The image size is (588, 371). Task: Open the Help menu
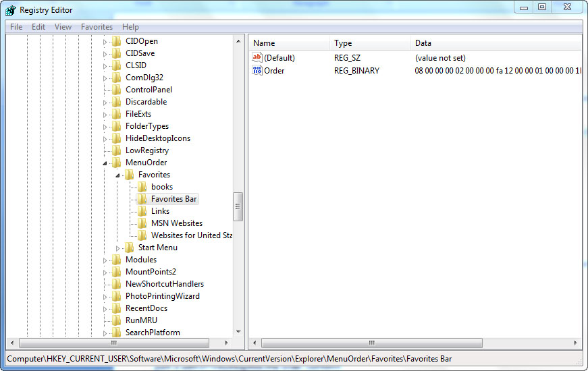point(130,27)
